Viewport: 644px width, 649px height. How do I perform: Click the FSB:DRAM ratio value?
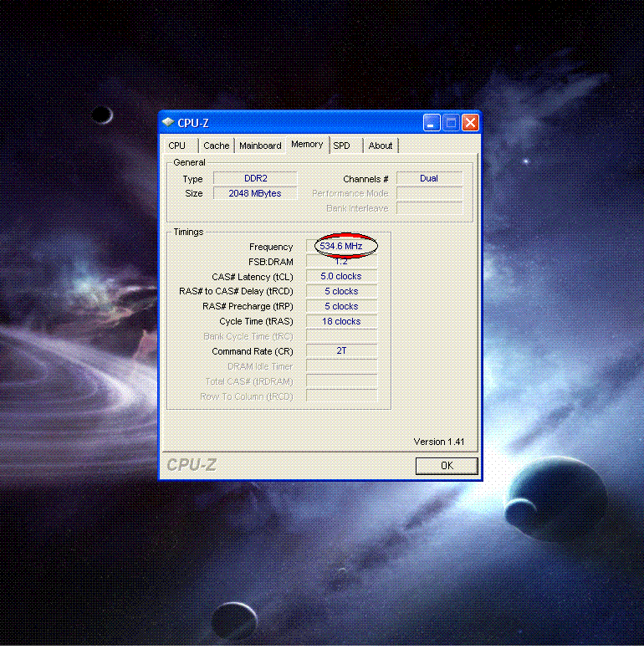tap(341, 262)
